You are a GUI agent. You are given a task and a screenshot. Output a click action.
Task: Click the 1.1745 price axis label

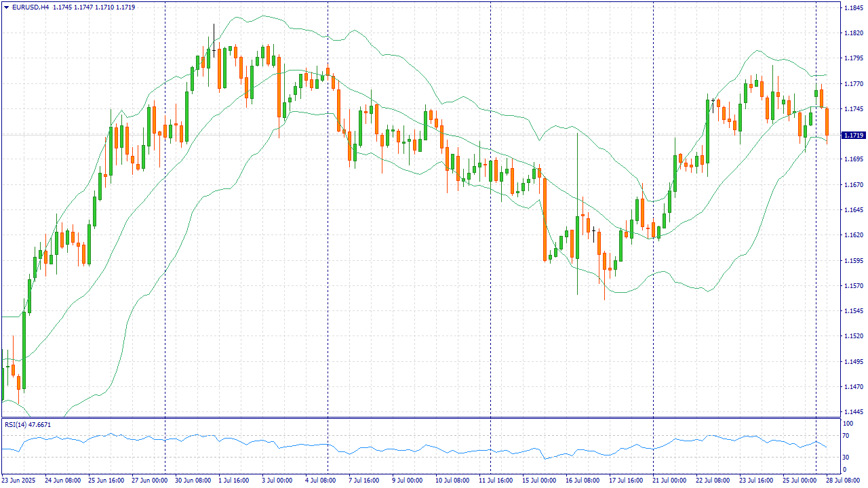point(852,109)
